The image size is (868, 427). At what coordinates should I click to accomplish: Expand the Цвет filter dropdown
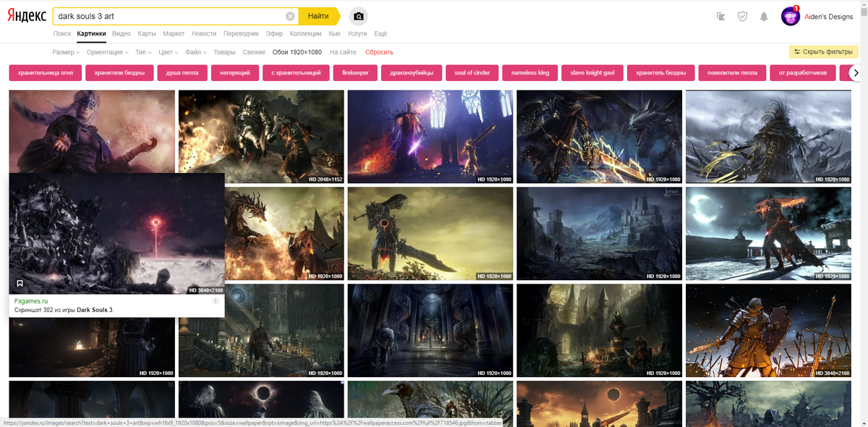click(169, 52)
